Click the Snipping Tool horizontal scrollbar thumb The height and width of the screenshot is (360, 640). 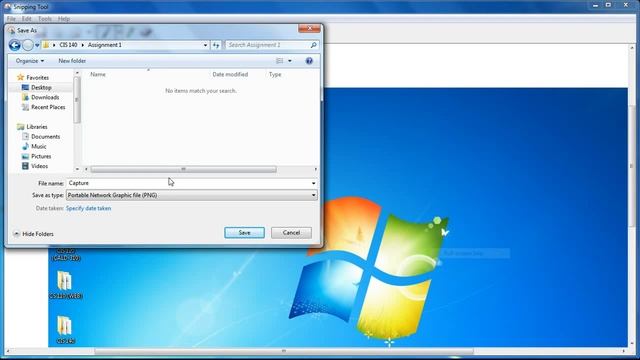click(284, 351)
